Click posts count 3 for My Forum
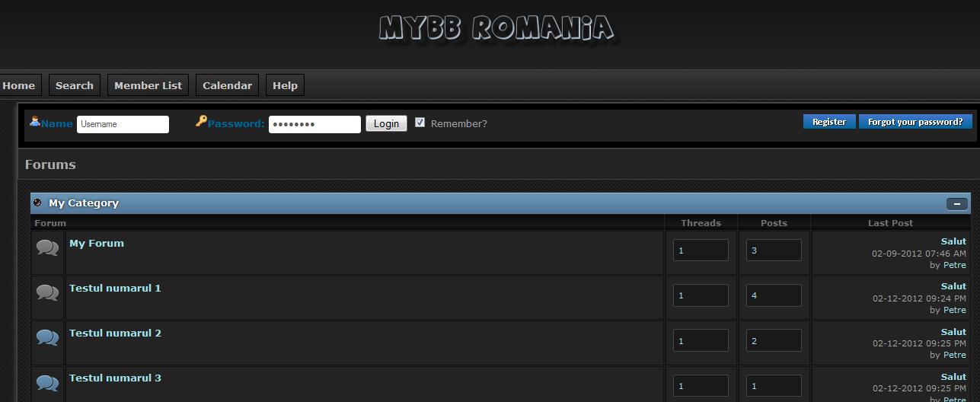 (774, 250)
